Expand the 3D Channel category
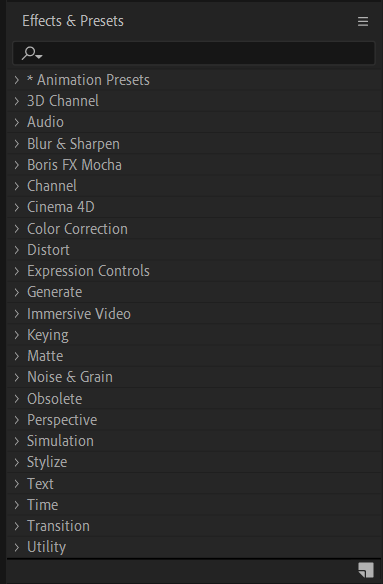The height and width of the screenshot is (584, 383). 17,101
